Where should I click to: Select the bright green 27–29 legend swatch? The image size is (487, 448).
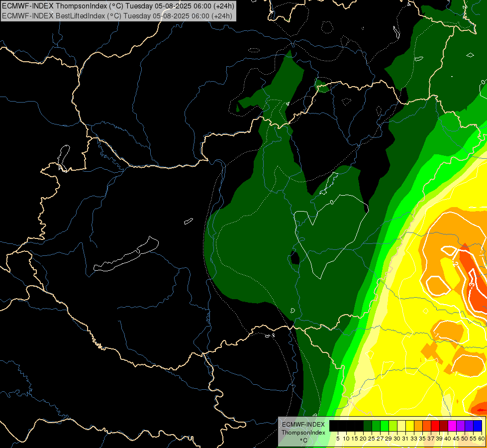point(385,426)
